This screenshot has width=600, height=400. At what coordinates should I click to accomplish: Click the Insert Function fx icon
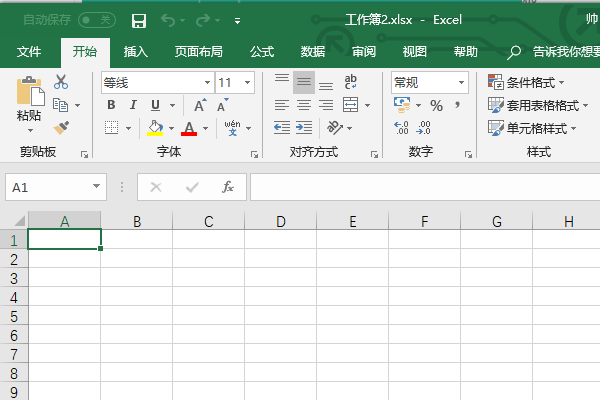[x=227, y=187]
